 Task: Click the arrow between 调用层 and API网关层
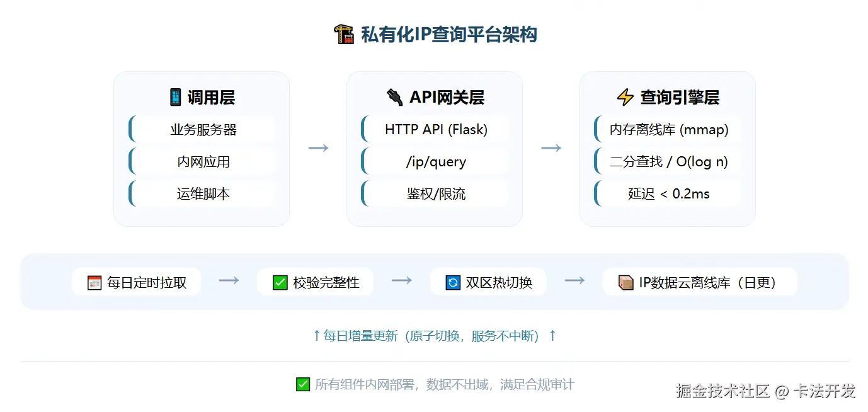[318, 147]
